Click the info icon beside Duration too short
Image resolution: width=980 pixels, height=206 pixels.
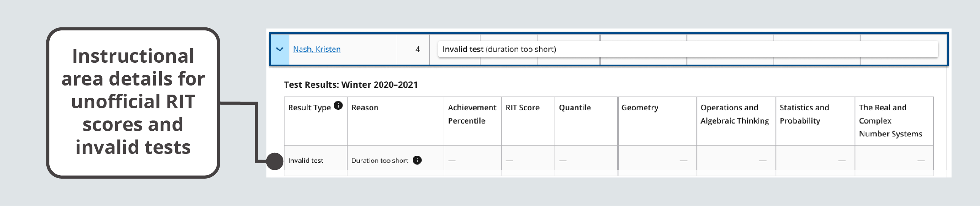click(x=417, y=160)
